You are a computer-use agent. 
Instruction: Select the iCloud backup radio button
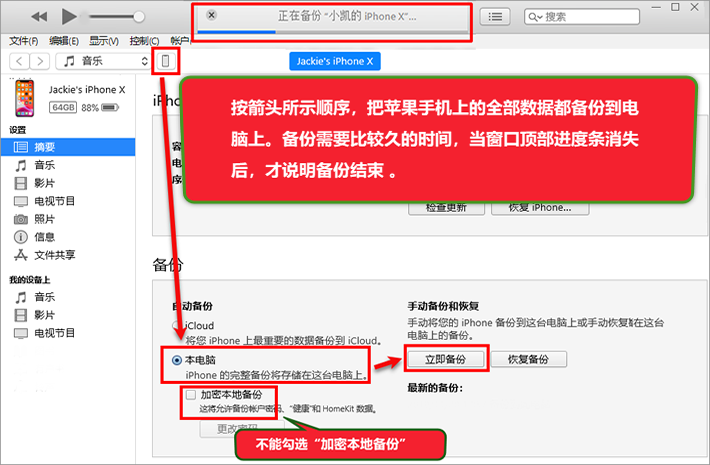tap(176, 326)
